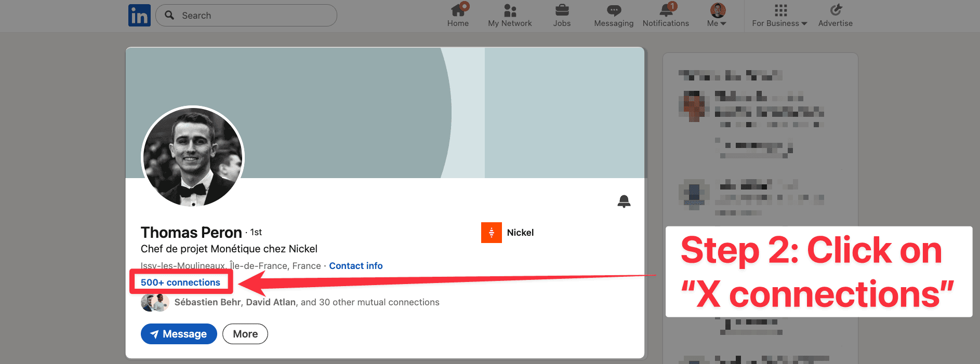Click the mutual connections avatar pair
Screen dimensions: 980x364
click(x=155, y=302)
